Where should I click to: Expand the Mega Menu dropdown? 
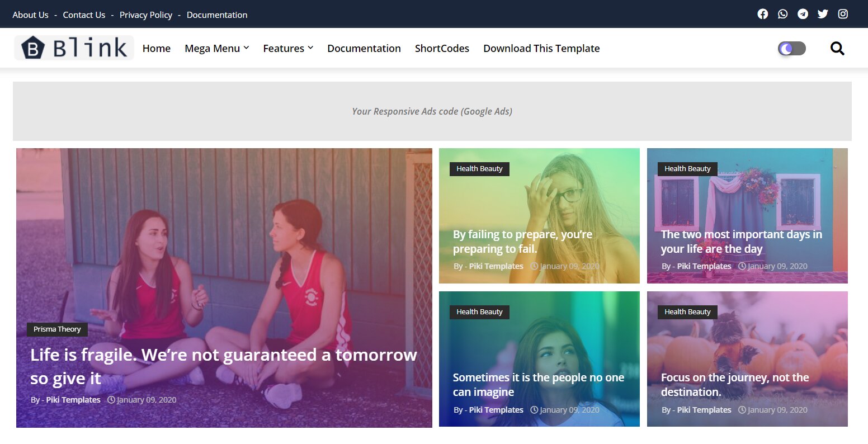click(217, 49)
